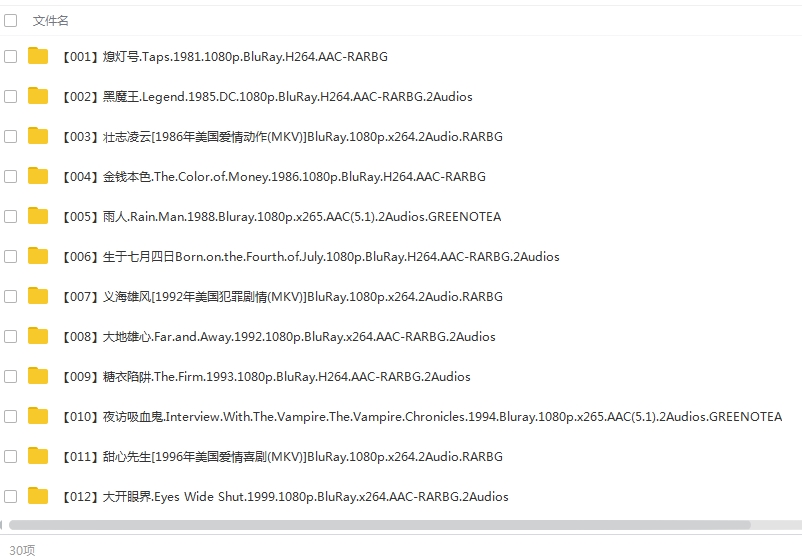The width and height of the screenshot is (802, 560).
Task: Open folder icon for [006] 生于七月四日
Action: click(38, 256)
